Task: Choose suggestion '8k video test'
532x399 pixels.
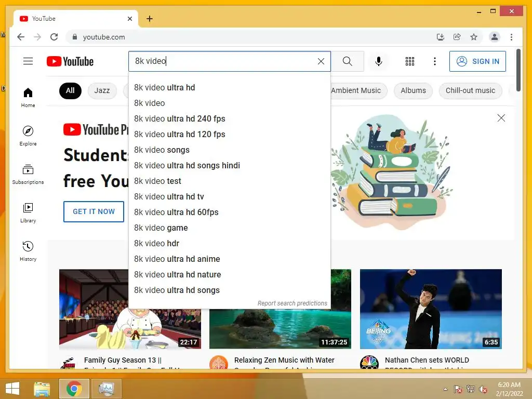Action: pyautogui.click(x=230, y=181)
